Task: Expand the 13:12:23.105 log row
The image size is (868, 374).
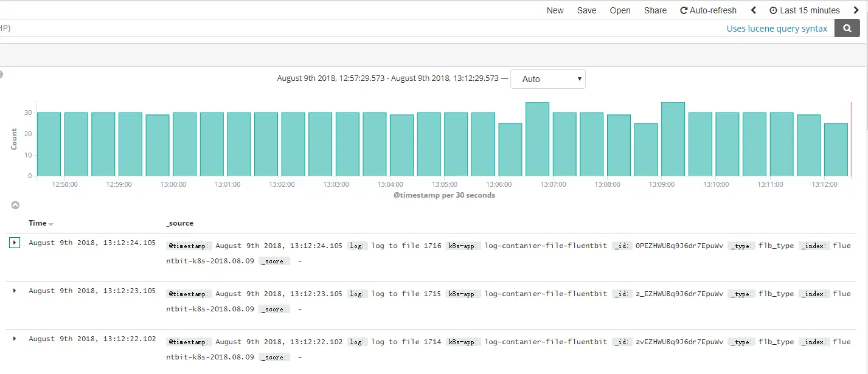Action: tap(15, 291)
